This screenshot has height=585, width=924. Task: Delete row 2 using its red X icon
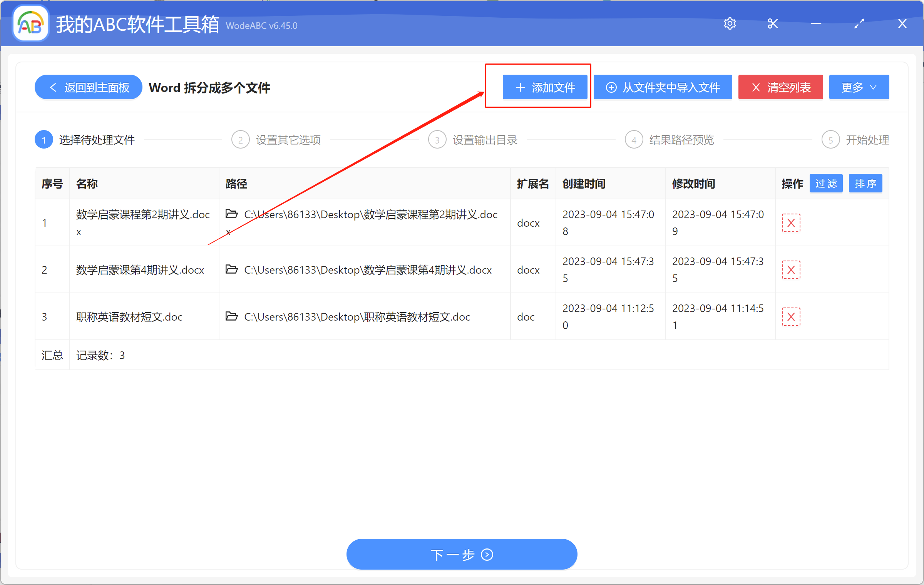(x=791, y=269)
